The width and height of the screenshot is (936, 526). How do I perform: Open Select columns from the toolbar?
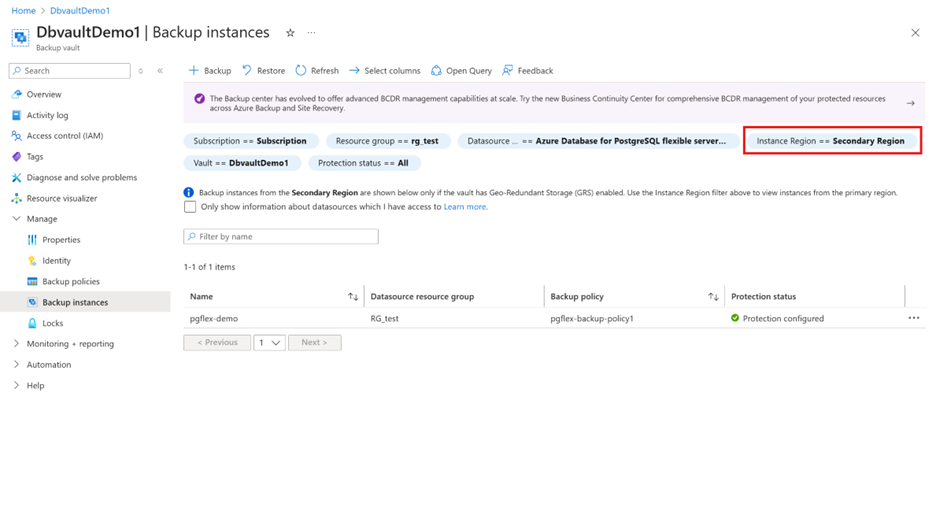[384, 70]
